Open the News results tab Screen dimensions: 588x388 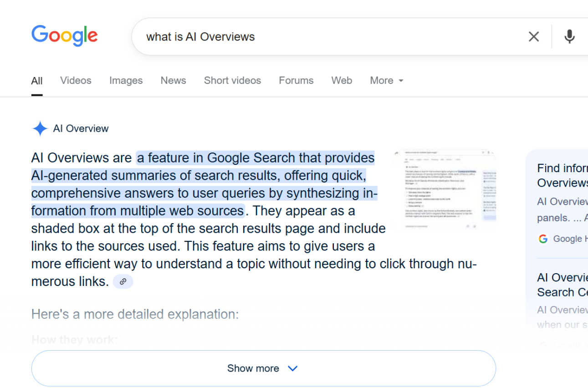173,81
